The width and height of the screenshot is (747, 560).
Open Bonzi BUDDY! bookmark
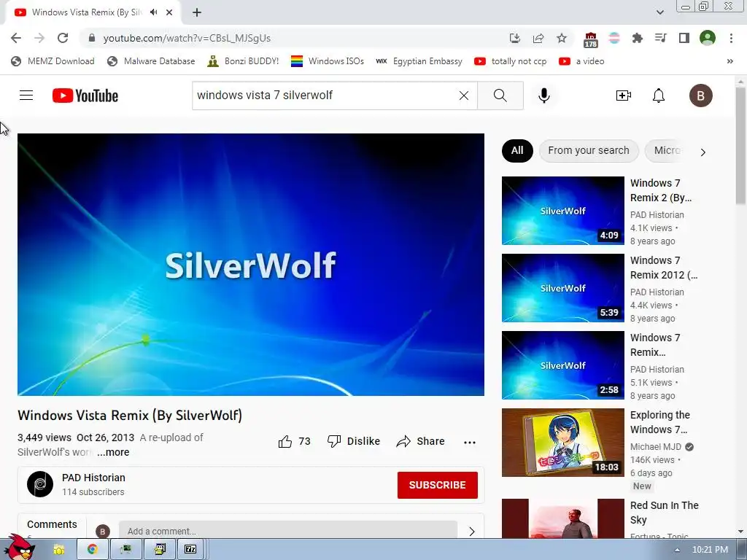[243, 61]
